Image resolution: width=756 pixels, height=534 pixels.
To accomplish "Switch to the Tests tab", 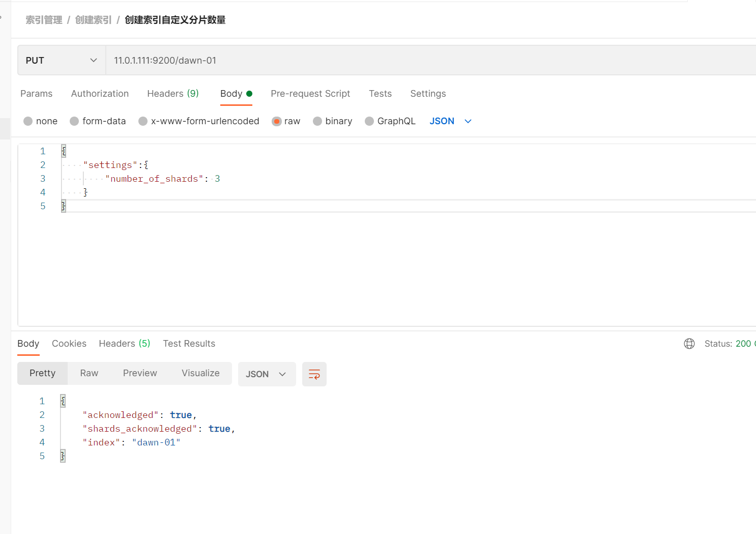I will 380,94.
